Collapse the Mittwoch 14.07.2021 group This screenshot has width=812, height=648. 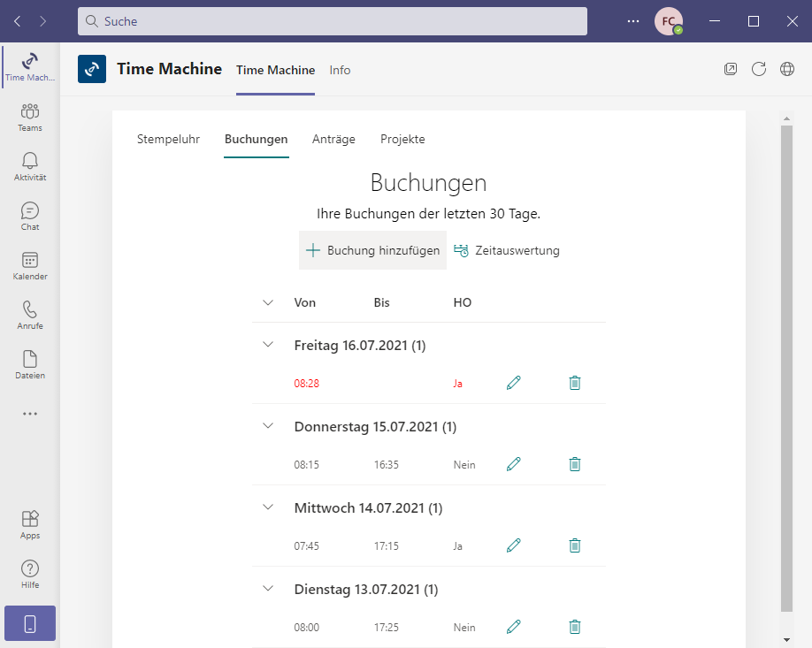(x=269, y=507)
